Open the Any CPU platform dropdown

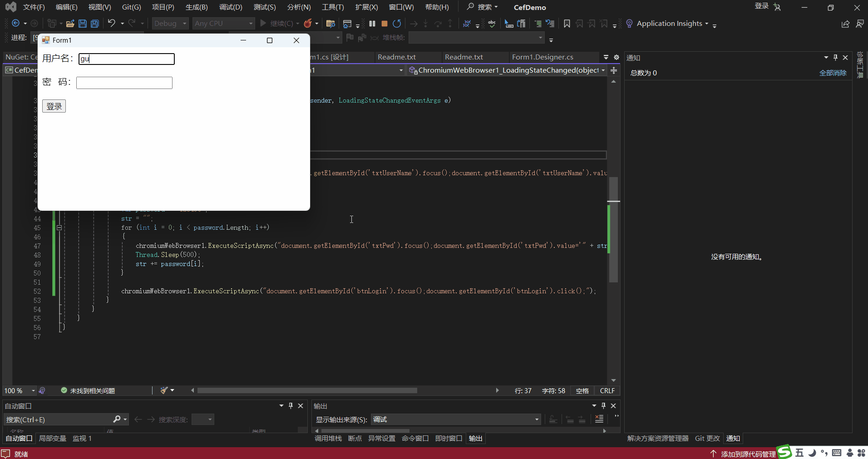(223, 23)
